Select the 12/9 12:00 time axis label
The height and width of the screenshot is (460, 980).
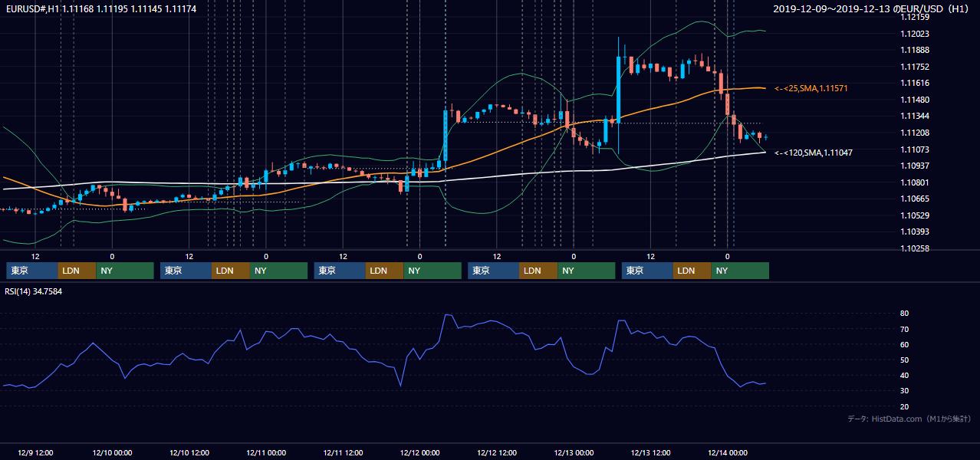[35, 452]
